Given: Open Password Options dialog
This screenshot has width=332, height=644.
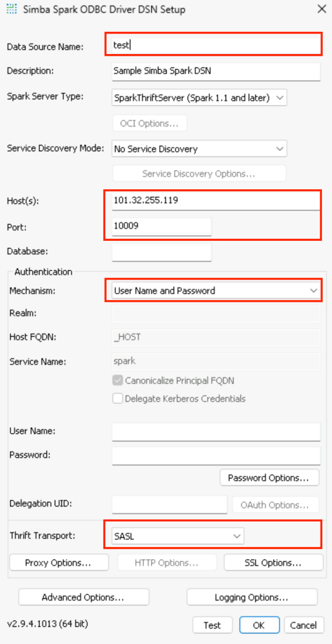Looking at the screenshot, I should pos(269,478).
